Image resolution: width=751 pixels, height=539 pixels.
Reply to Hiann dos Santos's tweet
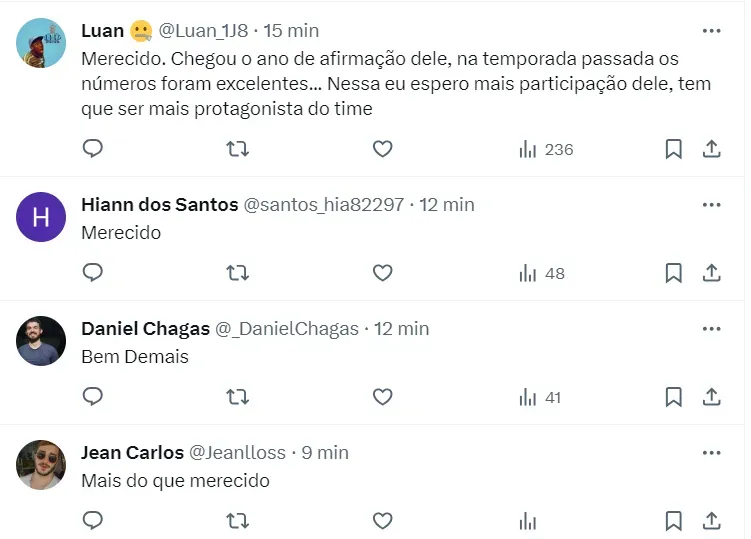coord(93,273)
